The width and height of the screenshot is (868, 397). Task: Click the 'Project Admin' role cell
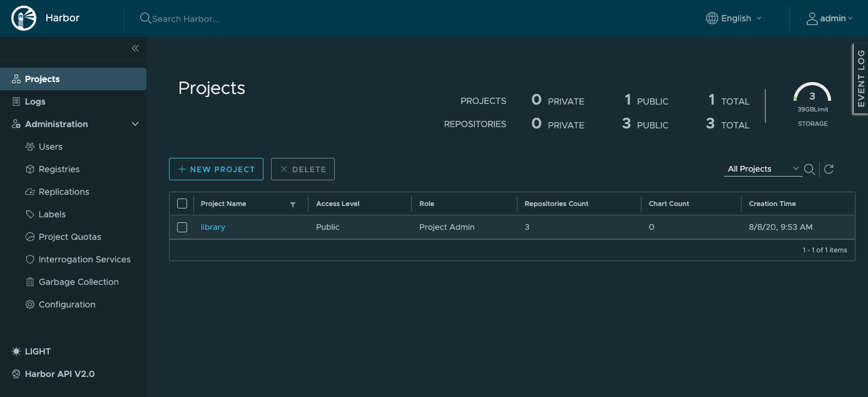(447, 227)
